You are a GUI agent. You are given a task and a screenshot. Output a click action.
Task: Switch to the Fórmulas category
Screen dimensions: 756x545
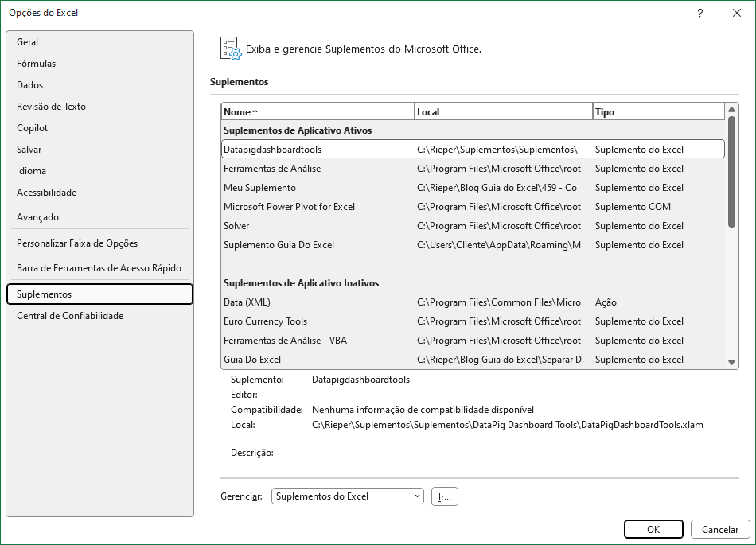[x=37, y=64]
